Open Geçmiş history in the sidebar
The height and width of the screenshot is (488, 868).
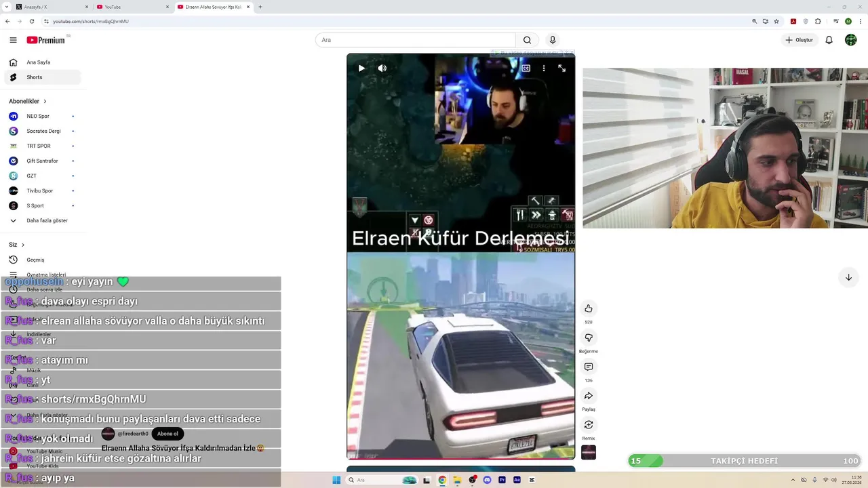42,260
